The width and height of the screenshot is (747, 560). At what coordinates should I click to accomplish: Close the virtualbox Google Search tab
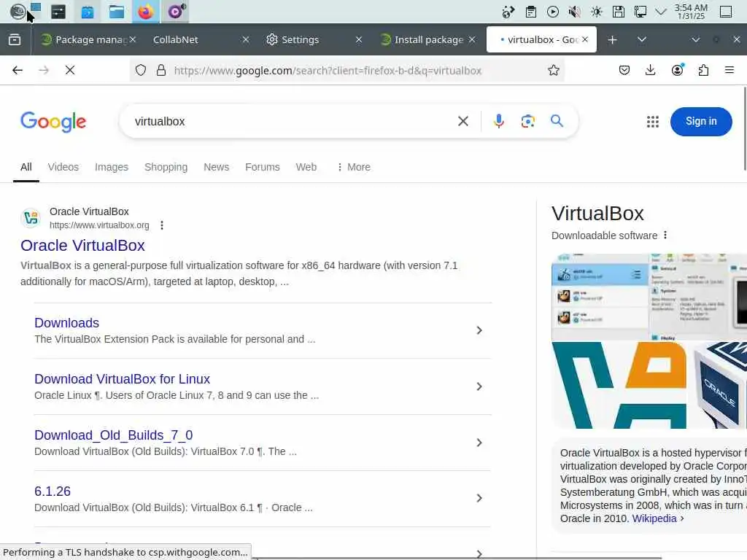pyautogui.click(x=585, y=39)
